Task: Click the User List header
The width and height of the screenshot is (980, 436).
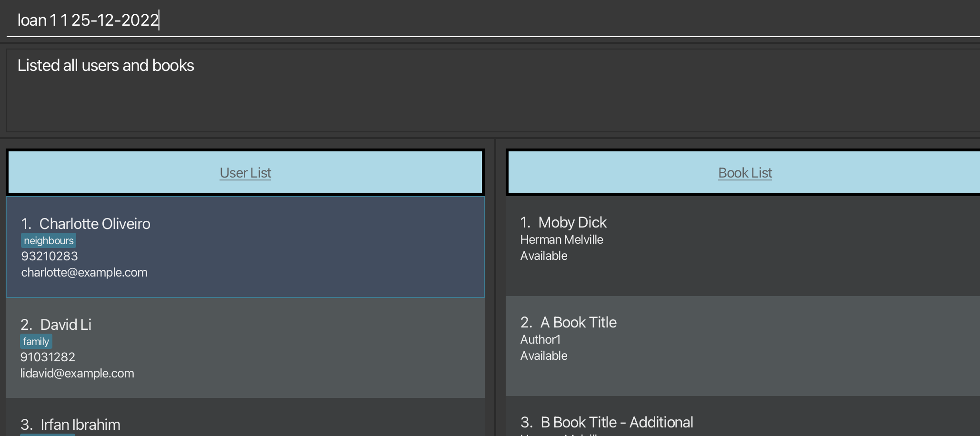Action: coord(245,173)
